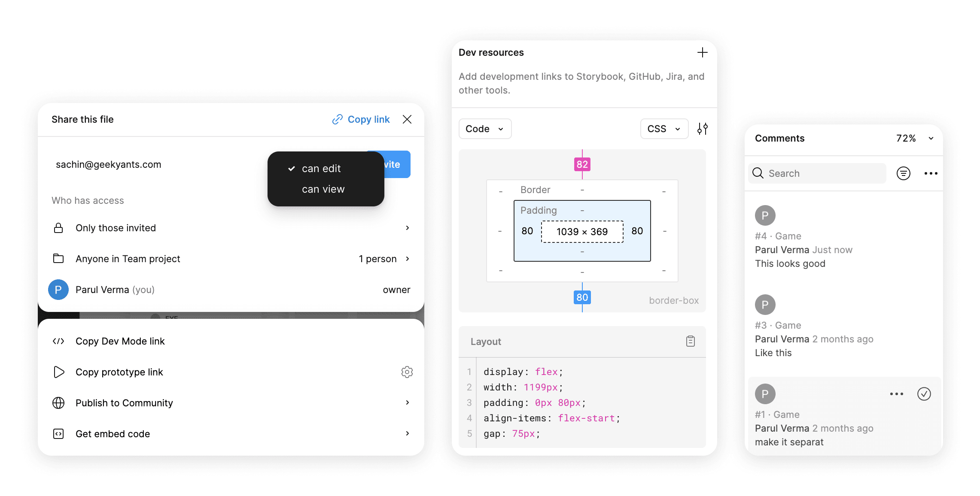Open the three-dot comments menu

click(931, 173)
